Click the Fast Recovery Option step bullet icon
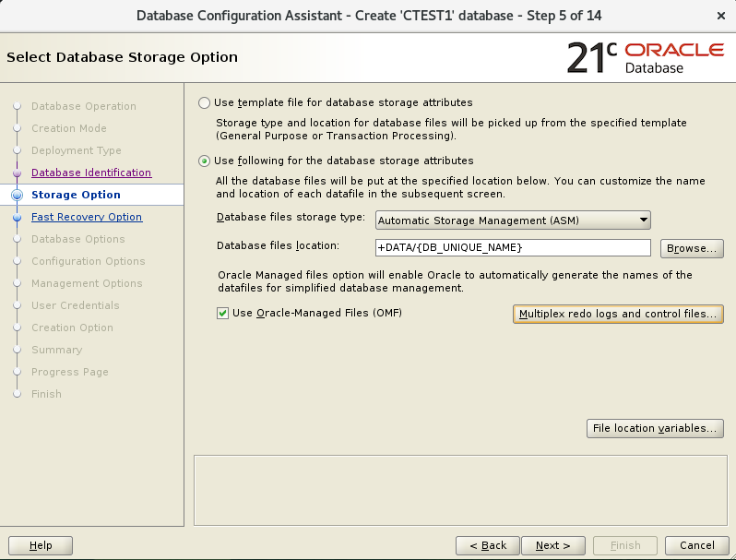 point(17,217)
